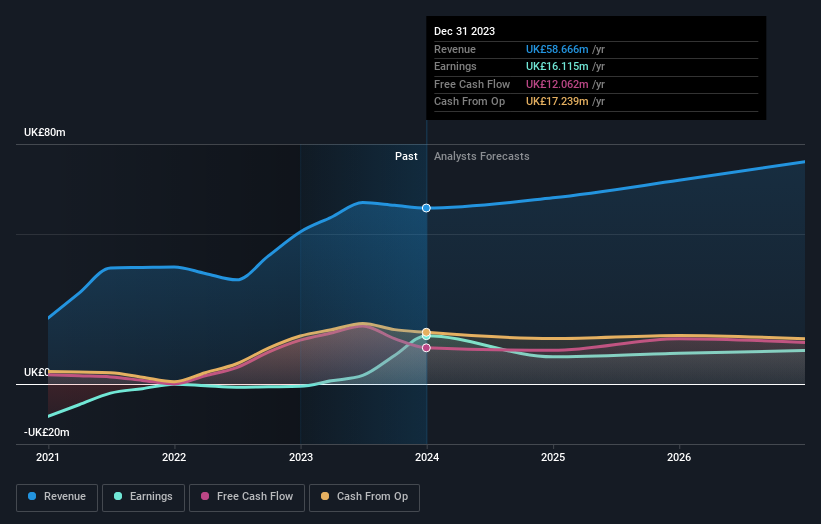Click the 'Past' chart label
Screen dimensions: 821x524
pos(406,157)
